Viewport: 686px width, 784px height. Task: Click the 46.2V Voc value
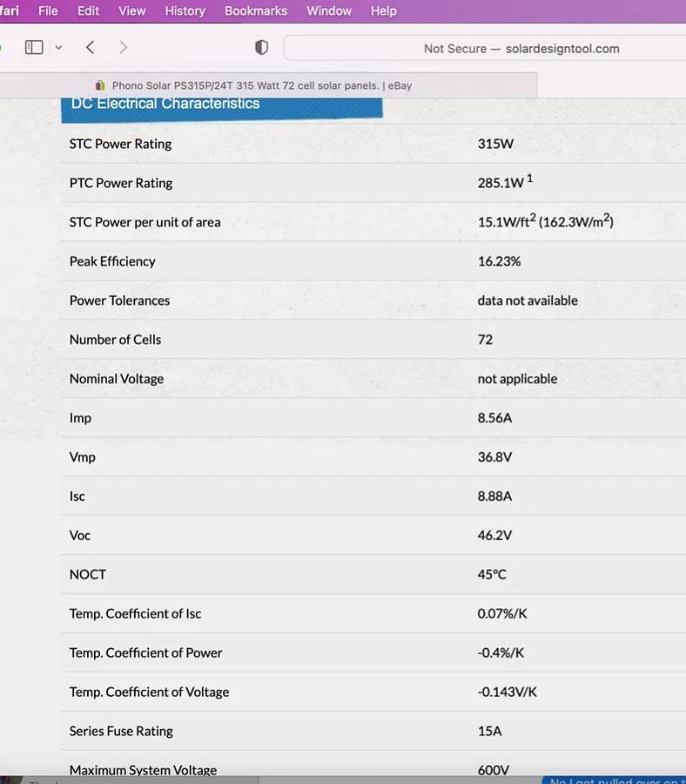point(494,535)
